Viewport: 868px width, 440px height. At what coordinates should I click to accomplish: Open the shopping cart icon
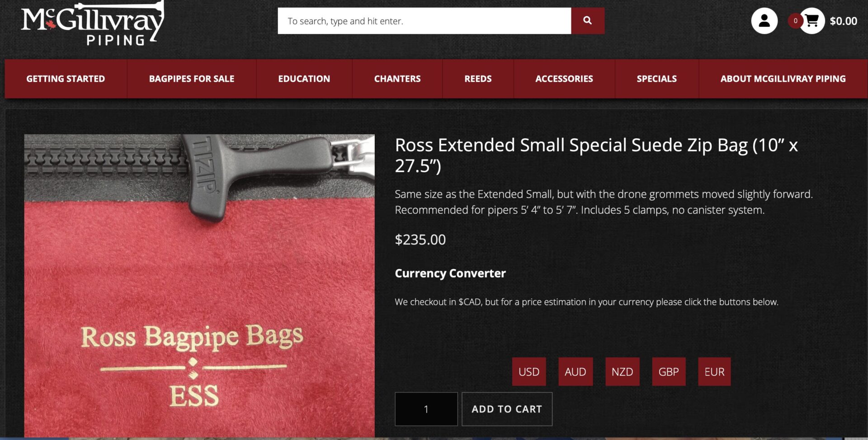811,20
